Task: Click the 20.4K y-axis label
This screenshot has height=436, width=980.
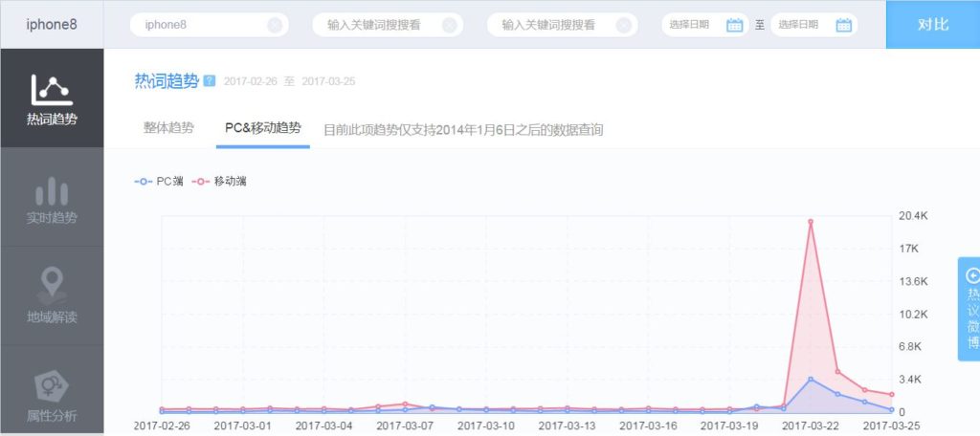Action: [913, 216]
